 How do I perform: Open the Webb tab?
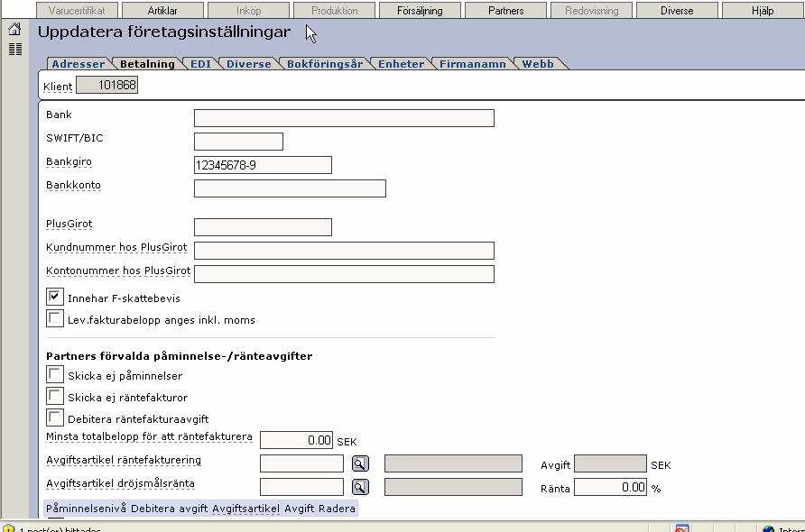click(x=538, y=64)
